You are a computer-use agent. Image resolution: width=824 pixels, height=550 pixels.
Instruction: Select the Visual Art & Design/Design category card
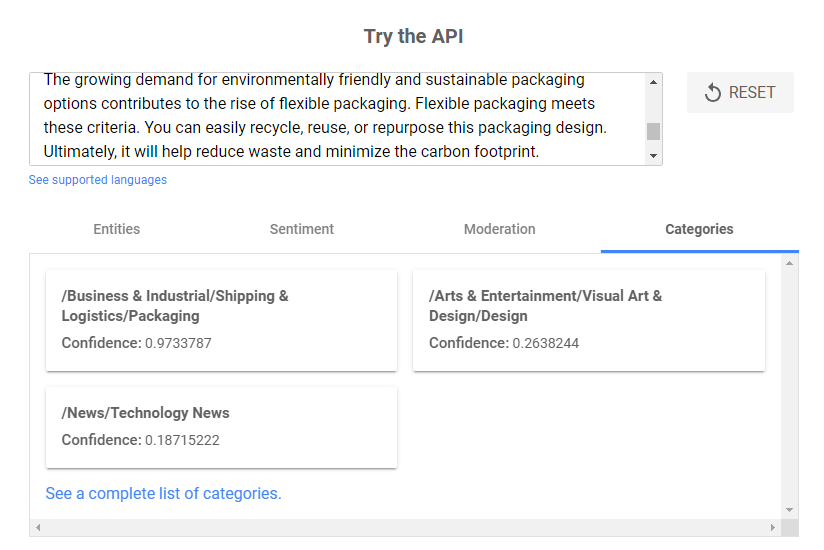589,320
